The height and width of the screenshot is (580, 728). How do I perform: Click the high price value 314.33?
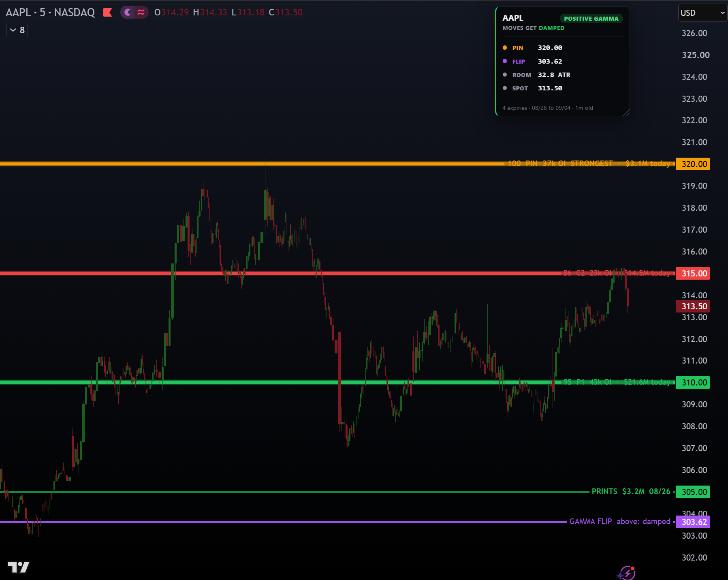click(213, 13)
